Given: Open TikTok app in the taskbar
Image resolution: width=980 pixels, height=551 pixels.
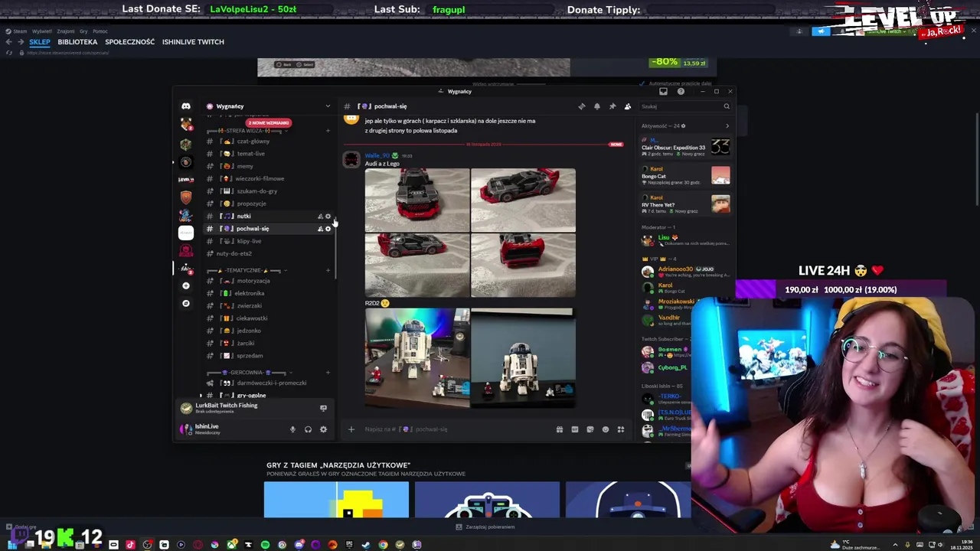Looking at the screenshot, I should pos(130,545).
